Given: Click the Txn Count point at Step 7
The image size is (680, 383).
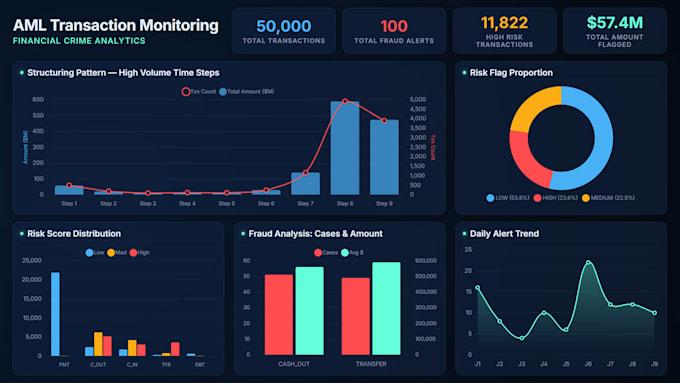Looking at the screenshot, I should [x=305, y=173].
